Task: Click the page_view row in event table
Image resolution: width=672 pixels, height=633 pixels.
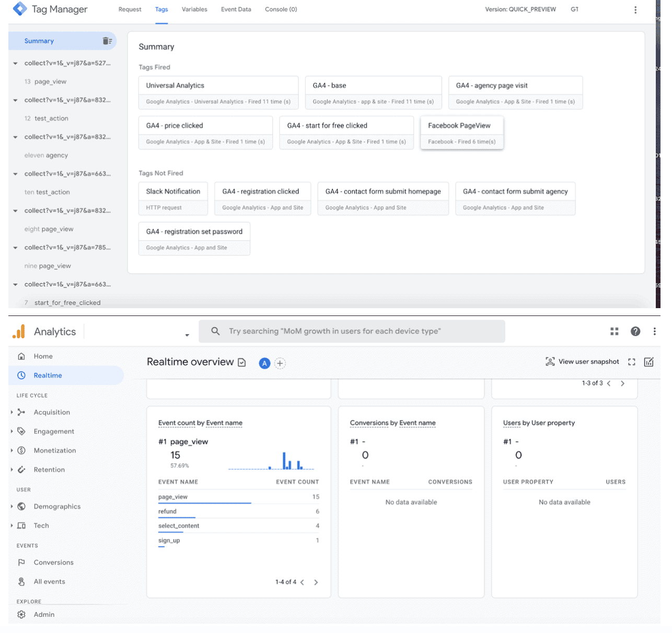Action: coord(239,497)
